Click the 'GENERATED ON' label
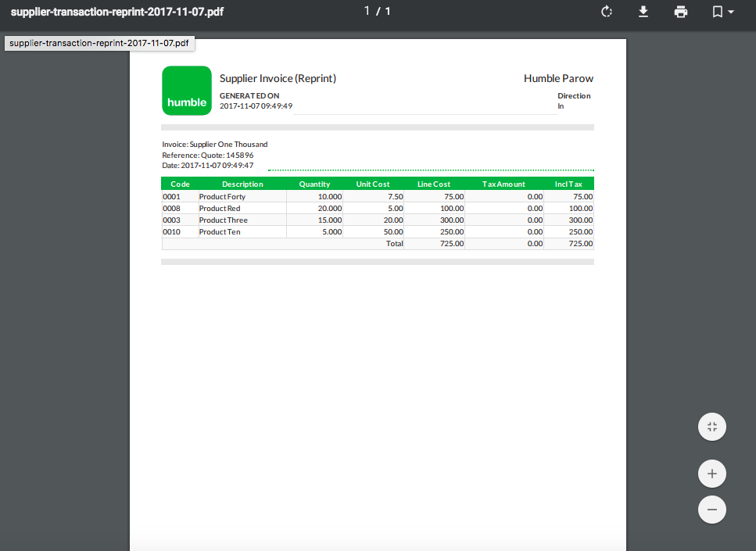756x551 pixels. pos(249,96)
